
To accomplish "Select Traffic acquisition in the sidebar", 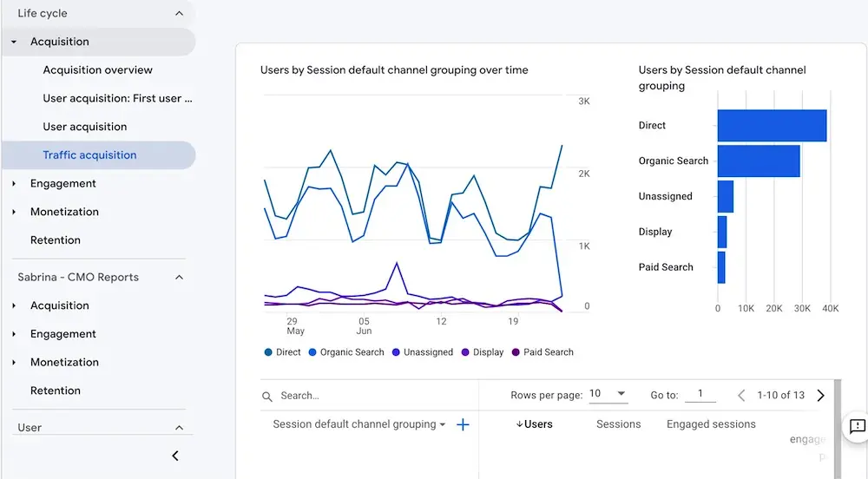I will [x=89, y=155].
